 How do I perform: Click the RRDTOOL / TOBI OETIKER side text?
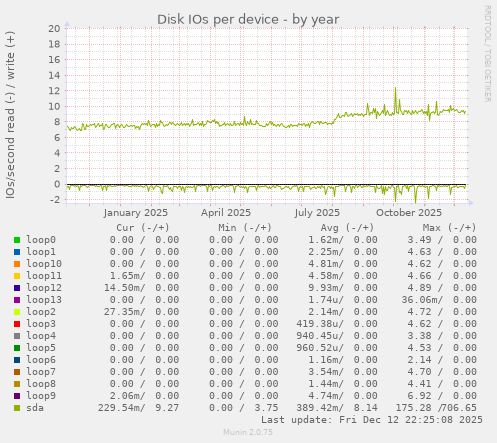[487, 54]
